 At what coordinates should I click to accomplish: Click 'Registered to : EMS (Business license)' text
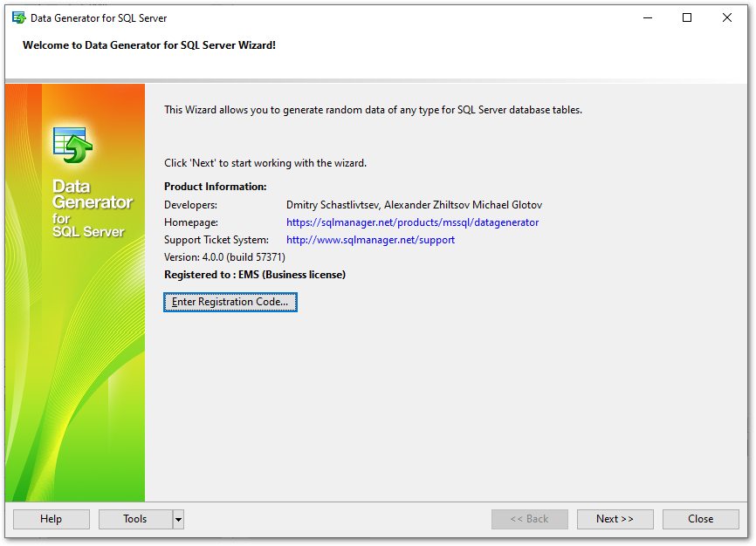(x=255, y=274)
